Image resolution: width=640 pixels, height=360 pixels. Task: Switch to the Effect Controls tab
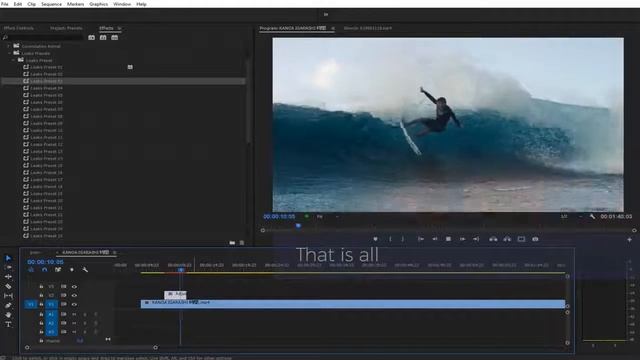coord(19,28)
